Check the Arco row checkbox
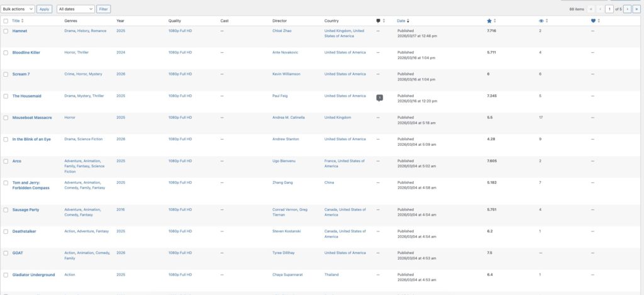 coord(6,162)
